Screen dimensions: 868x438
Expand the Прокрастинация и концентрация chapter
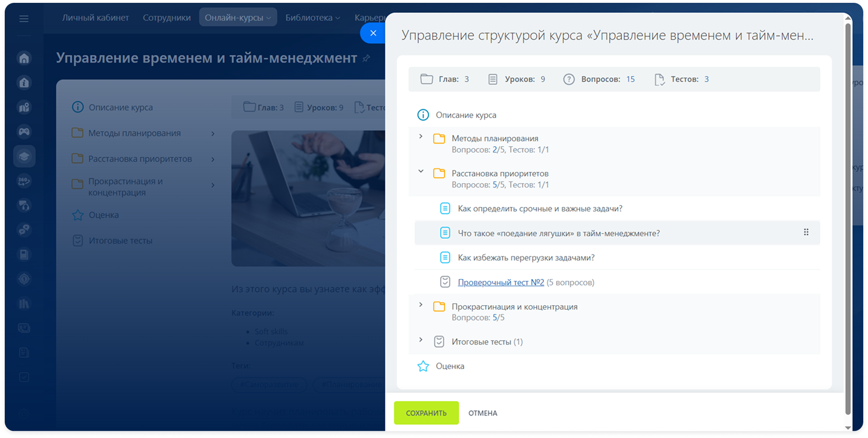(421, 305)
